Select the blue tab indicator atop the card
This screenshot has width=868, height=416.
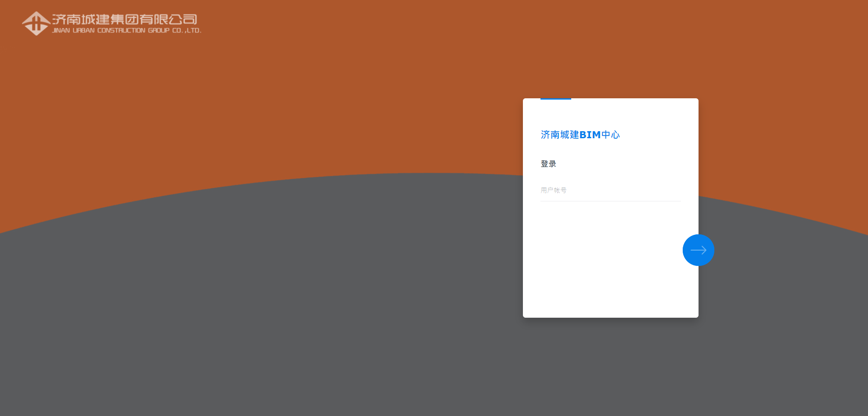tap(556, 100)
